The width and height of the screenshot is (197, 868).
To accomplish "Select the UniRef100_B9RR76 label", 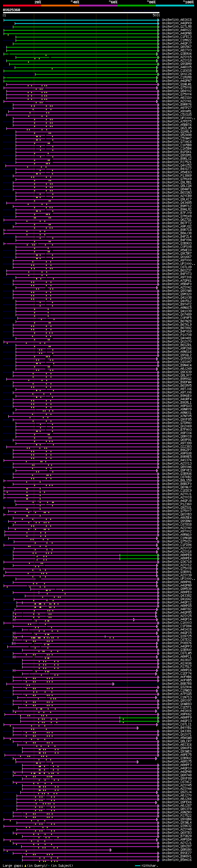I will pos(176,104).
